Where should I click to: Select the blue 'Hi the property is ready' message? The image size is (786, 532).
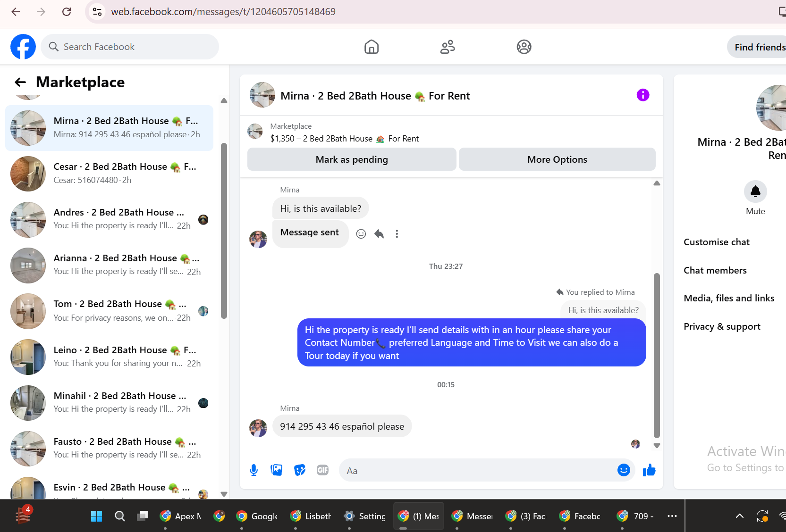[472, 342]
